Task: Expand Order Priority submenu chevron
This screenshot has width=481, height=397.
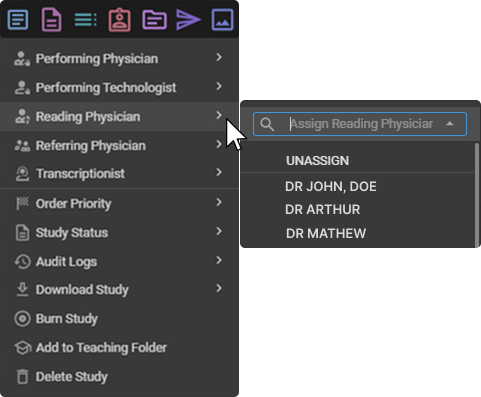Action: pyautogui.click(x=219, y=202)
